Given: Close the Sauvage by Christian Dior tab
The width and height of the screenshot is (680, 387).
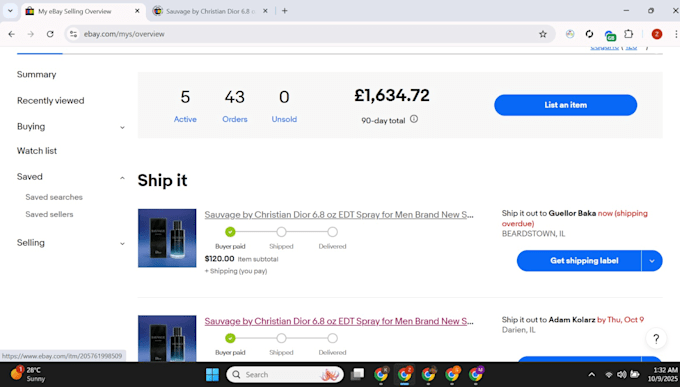Looking at the screenshot, I should (x=265, y=11).
